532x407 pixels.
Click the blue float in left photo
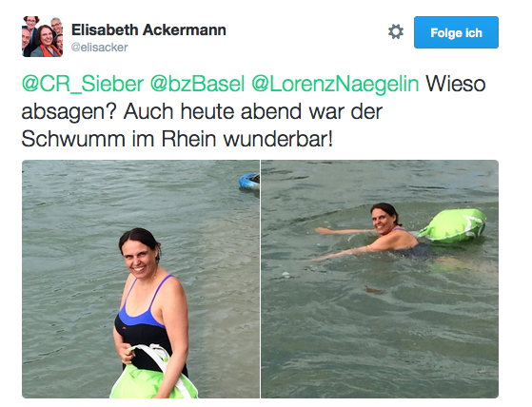[x=249, y=181]
